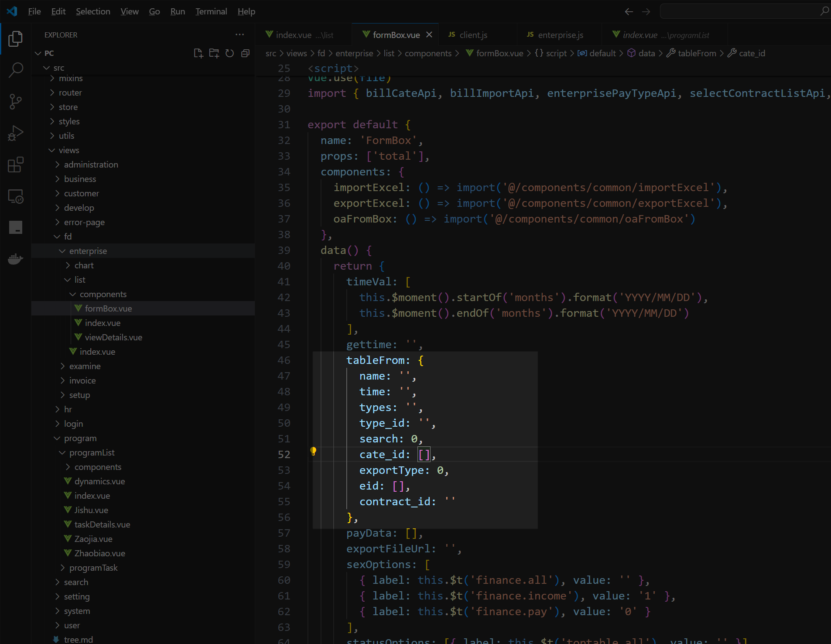831x644 pixels.
Task: Collapse all folders in the Explorer
Action: 245,53
